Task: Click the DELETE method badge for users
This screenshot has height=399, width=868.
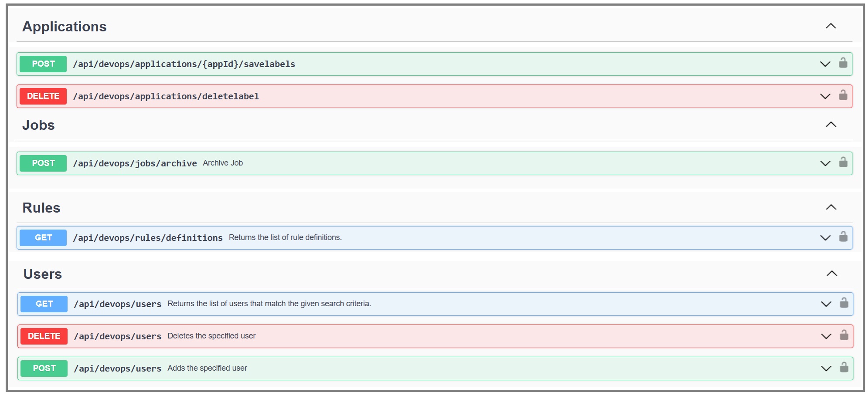Action: point(44,336)
